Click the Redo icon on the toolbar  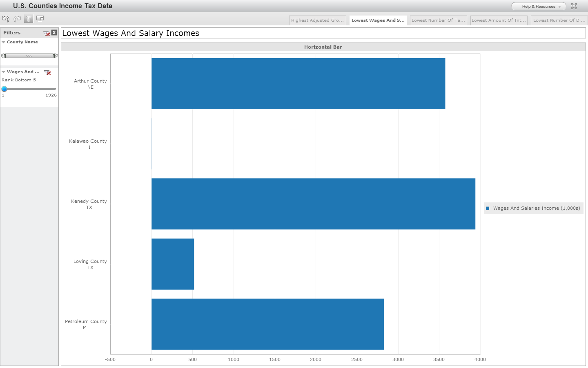point(17,18)
